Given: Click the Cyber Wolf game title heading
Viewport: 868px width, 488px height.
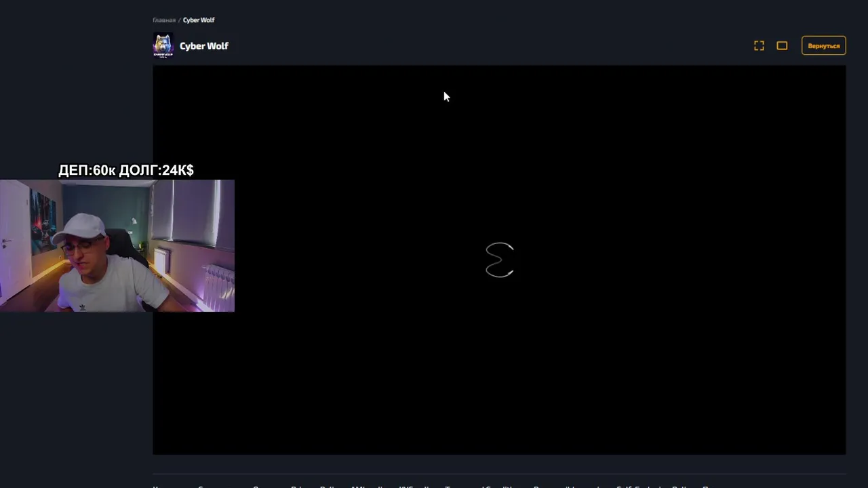Looking at the screenshot, I should pyautogui.click(x=204, y=46).
